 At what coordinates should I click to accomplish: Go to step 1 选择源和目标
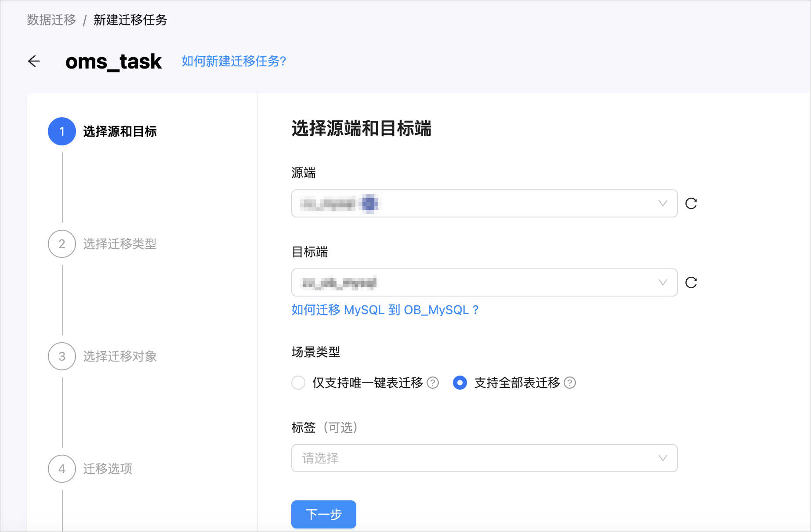coord(102,131)
